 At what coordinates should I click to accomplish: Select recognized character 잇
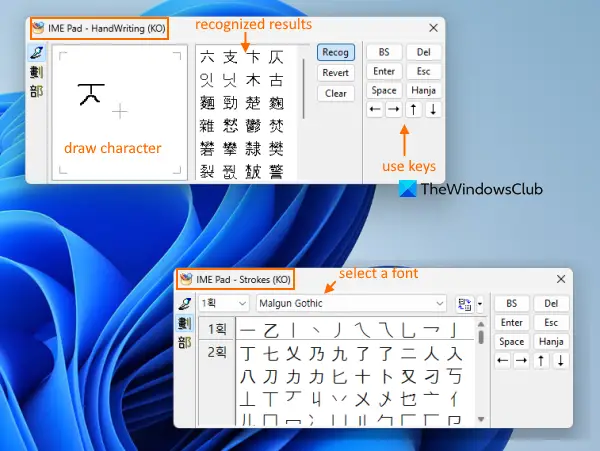click(207, 80)
